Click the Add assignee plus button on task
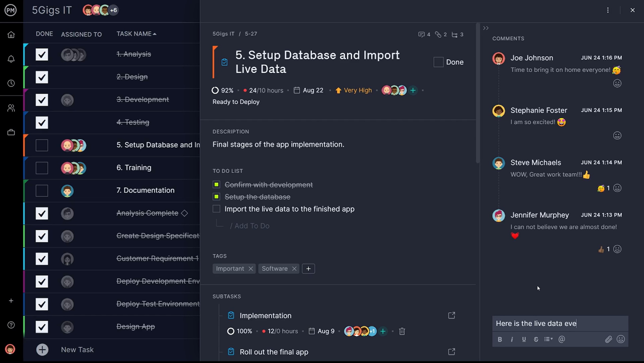The width and height of the screenshot is (644, 363). (x=412, y=90)
